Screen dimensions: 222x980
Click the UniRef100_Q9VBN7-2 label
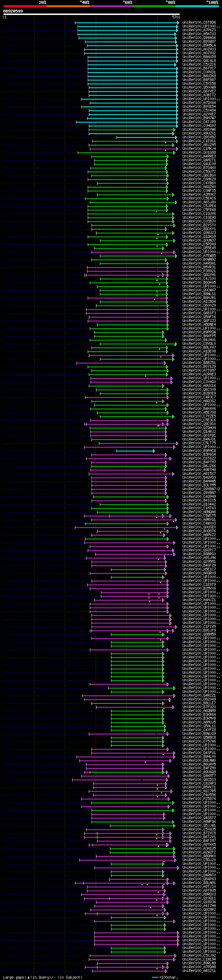(x=201, y=489)
